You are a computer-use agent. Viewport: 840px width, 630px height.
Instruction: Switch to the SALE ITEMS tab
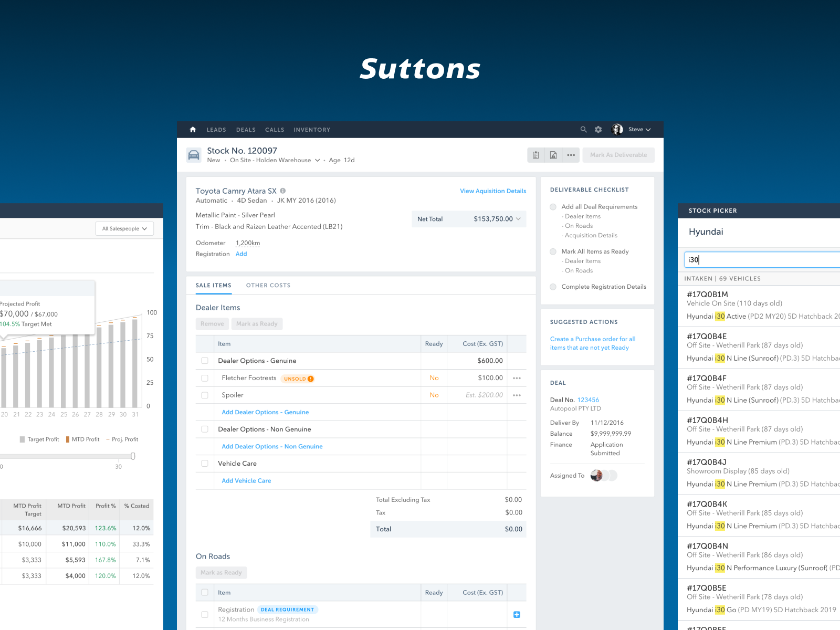click(214, 286)
